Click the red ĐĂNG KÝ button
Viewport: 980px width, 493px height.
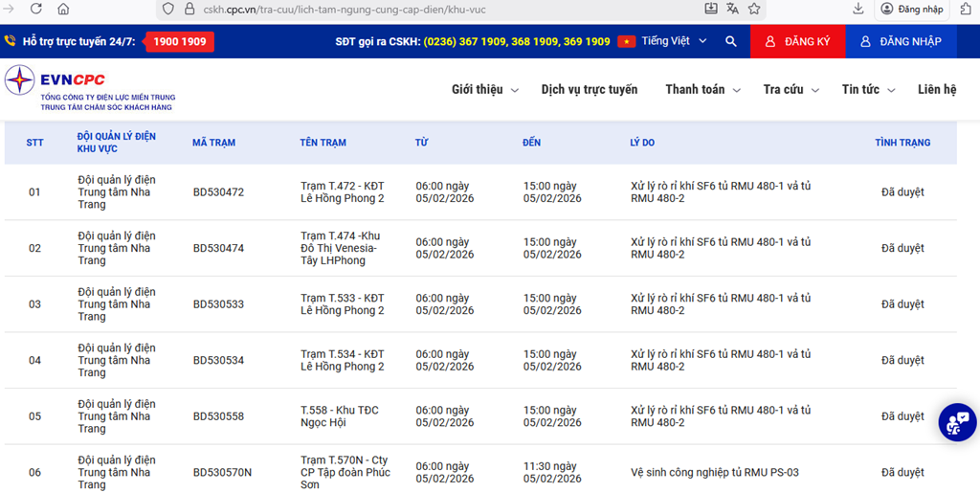tap(797, 41)
